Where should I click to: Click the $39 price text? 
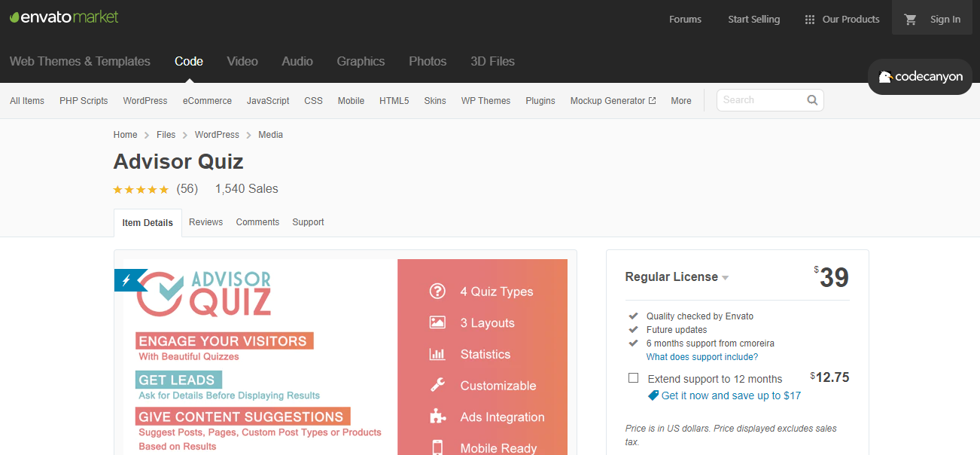[x=832, y=277]
